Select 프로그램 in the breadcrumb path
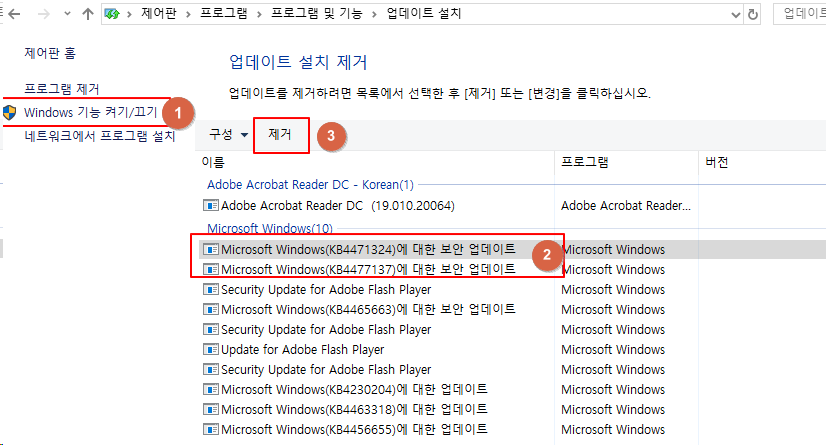The height and width of the screenshot is (445, 826). pyautogui.click(x=224, y=14)
